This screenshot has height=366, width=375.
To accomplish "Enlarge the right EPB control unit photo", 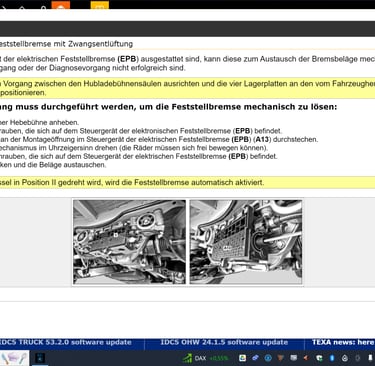I will pos(246,242).
